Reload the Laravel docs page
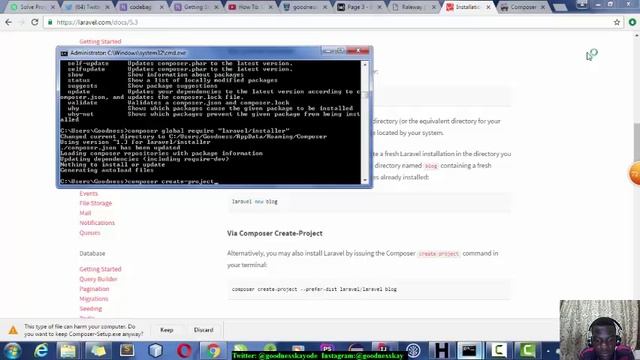This screenshot has width=640, height=360. pyautogui.click(x=35, y=22)
